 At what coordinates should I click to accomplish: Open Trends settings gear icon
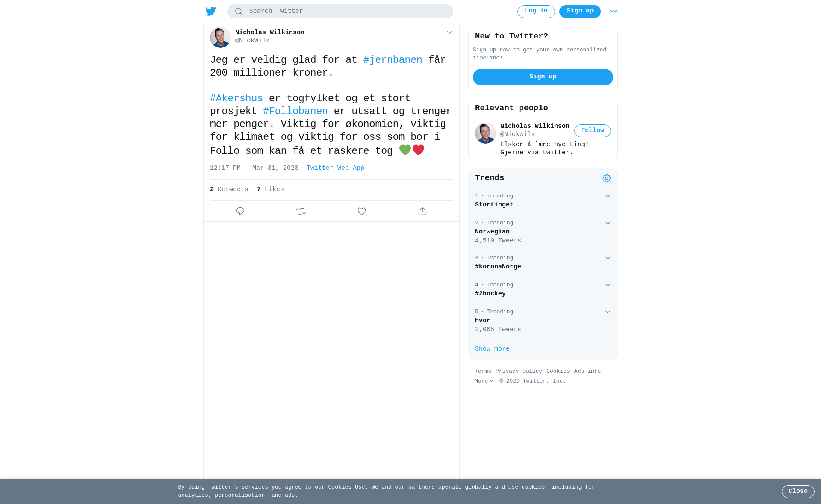point(607,178)
